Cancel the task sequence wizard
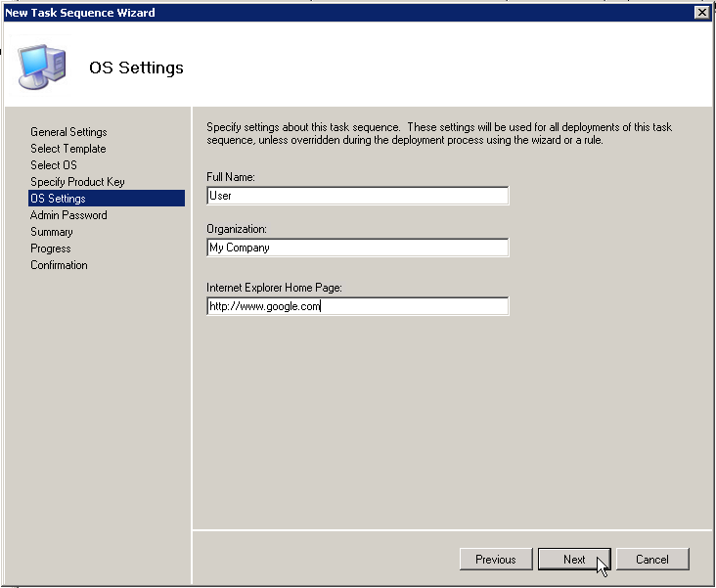Screen dimensions: 716x588 [x=652, y=560]
